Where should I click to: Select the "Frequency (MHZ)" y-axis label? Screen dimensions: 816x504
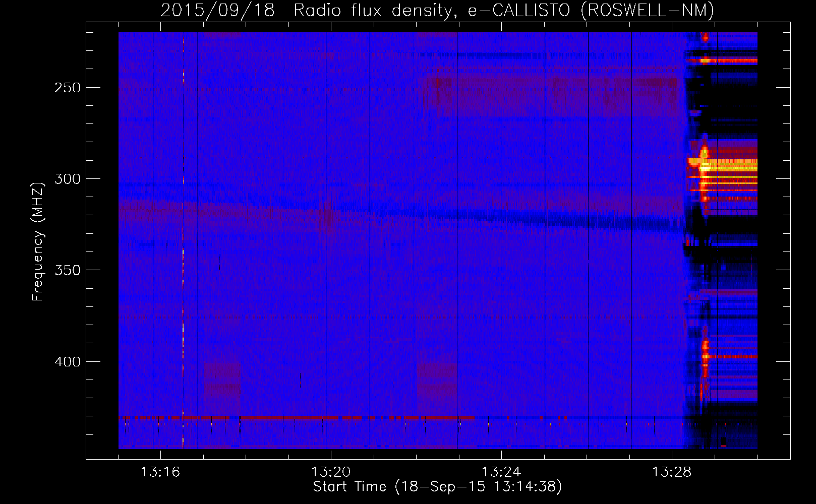click(38, 242)
